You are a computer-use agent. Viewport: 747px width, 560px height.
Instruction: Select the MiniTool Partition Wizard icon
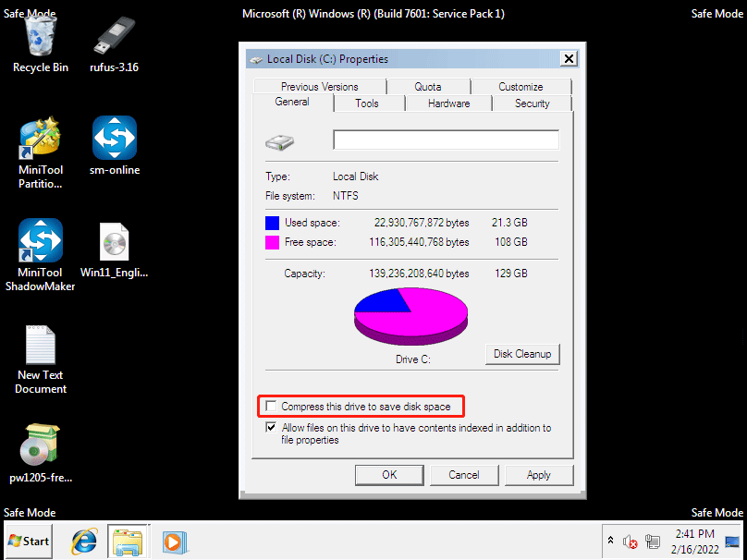tap(40, 139)
